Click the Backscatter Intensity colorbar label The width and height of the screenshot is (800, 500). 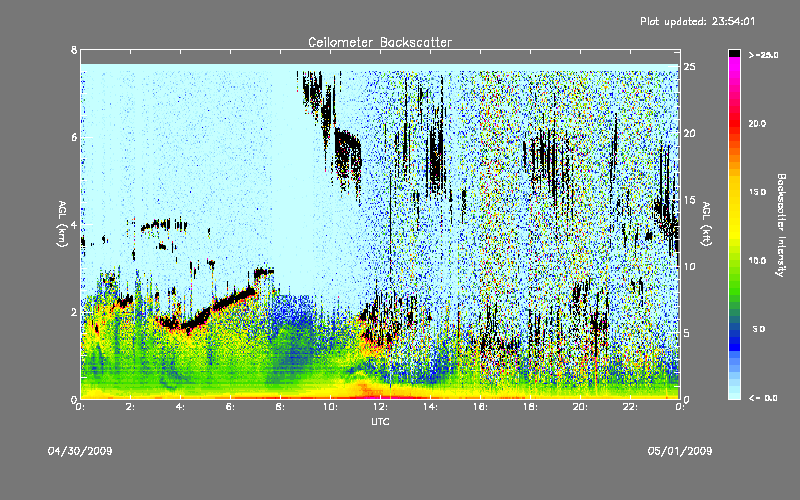pyautogui.click(x=781, y=225)
